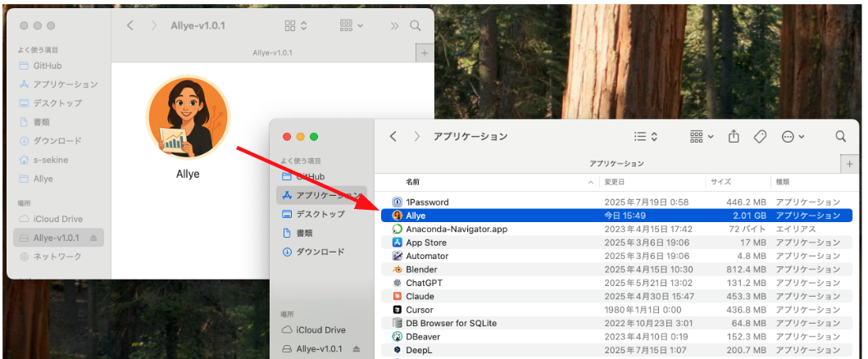
Task: Open the Allye folder in the sidebar favorites
Action: [x=35, y=179]
